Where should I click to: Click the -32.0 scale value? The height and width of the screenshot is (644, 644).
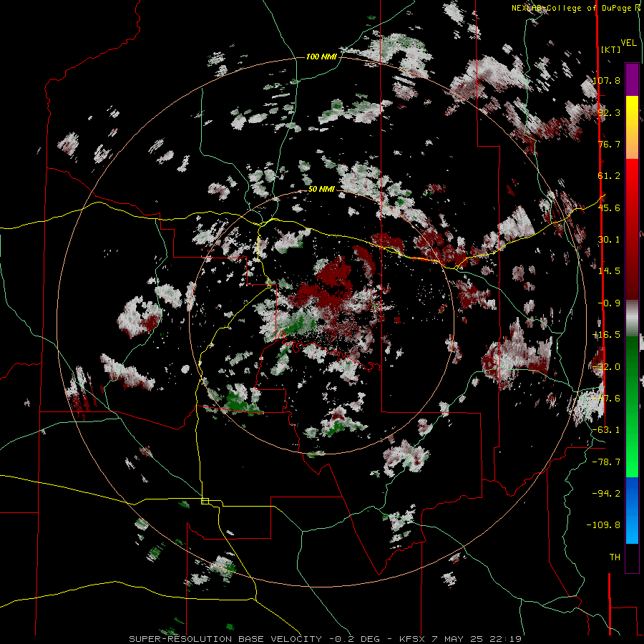(x=606, y=367)
